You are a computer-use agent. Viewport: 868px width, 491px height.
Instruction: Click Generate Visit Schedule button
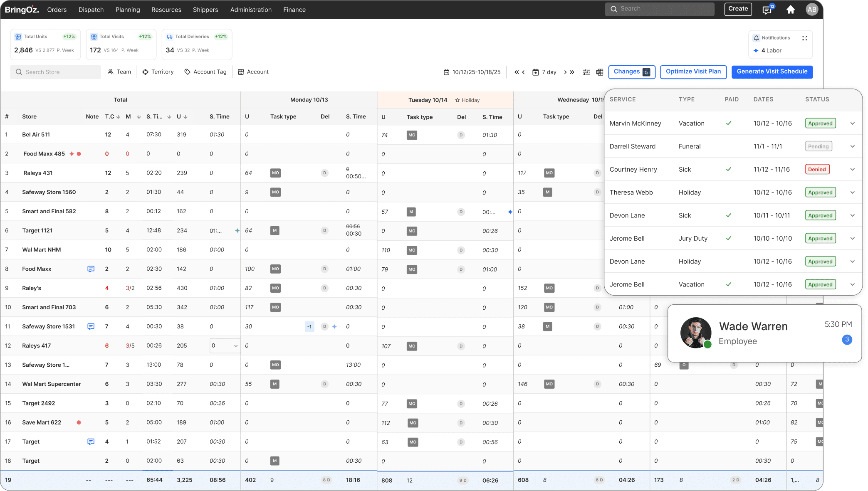pyautogui.click(x=772, y=72)
